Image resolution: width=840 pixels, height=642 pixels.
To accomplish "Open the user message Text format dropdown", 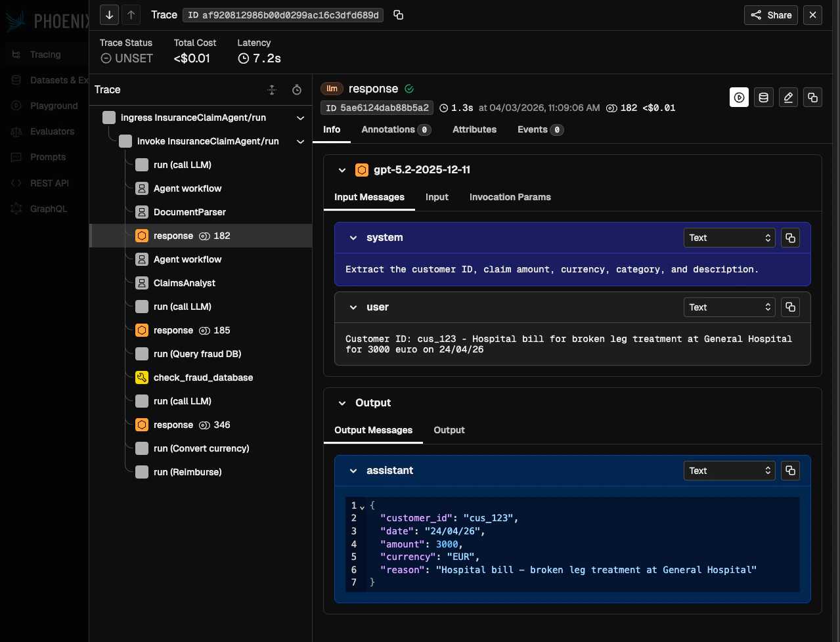I will 729,307.
